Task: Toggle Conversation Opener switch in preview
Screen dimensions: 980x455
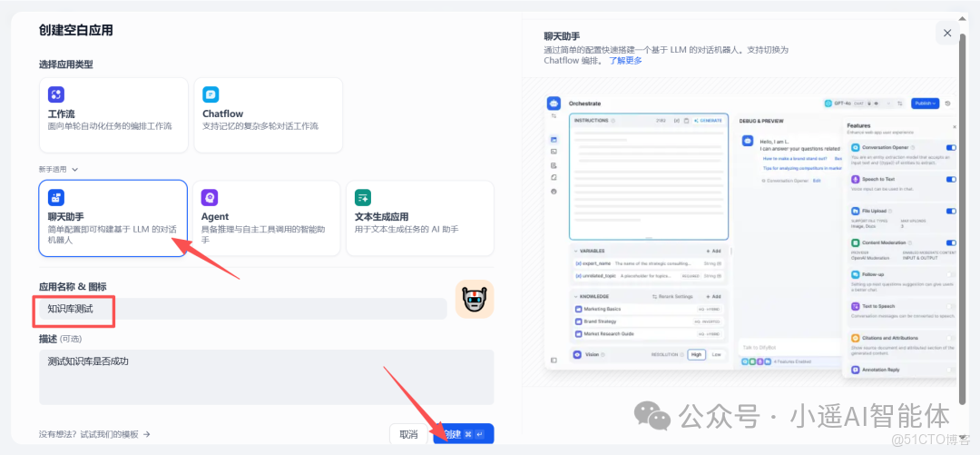Action: coord(951,148)
